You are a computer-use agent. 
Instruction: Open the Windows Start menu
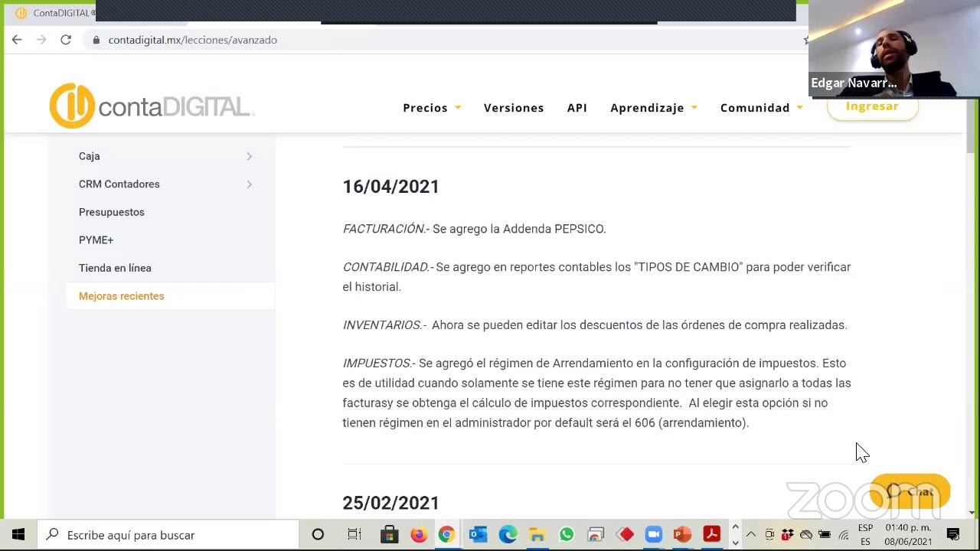[x=18, y=535]
